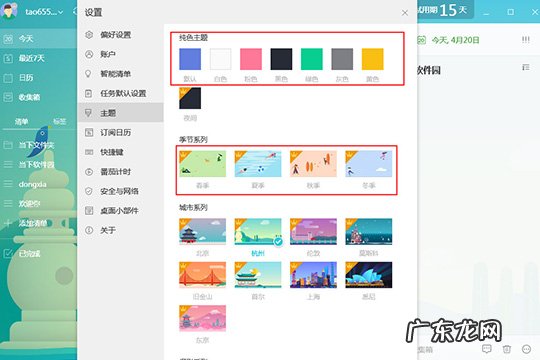Select the 秋季 autumn season theme
Screen dimensions: 540x360
[313, 164]
